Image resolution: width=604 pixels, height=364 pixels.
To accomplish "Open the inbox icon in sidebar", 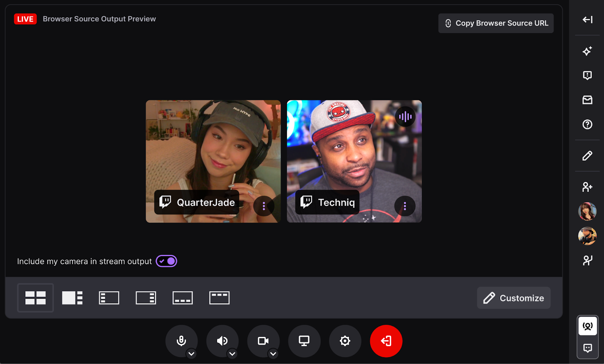I will (x=587, y=100).
